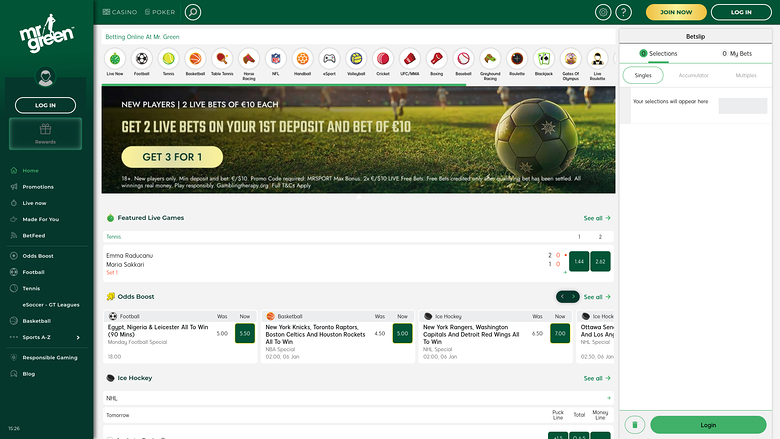The width and height of the screenshot is (780, 439).
Task: Go to Poker in top bar
Action: coord(160,12)
